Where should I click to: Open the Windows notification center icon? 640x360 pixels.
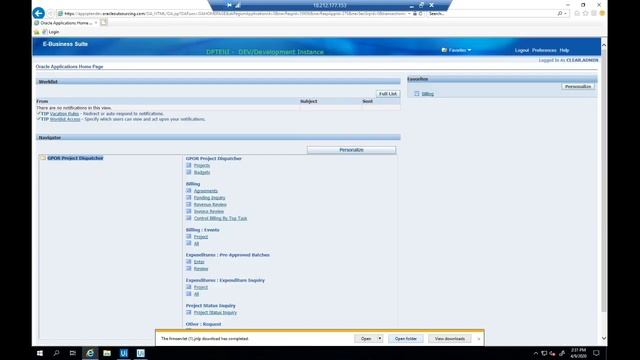tap(596, 353)
